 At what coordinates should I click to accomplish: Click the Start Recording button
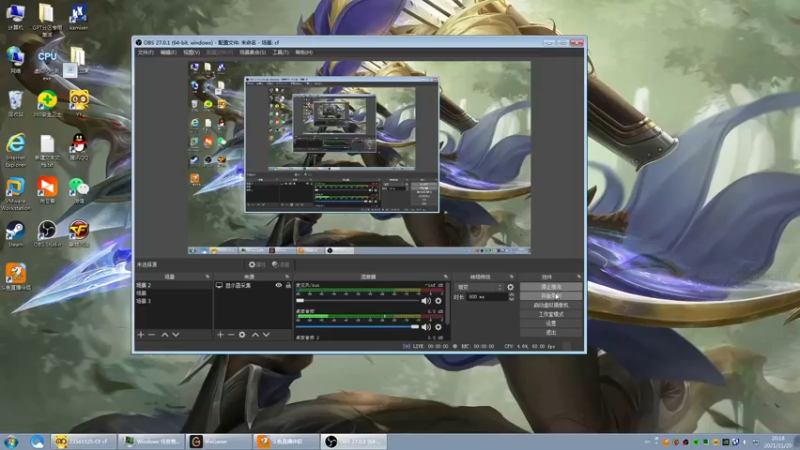point(551,296)
